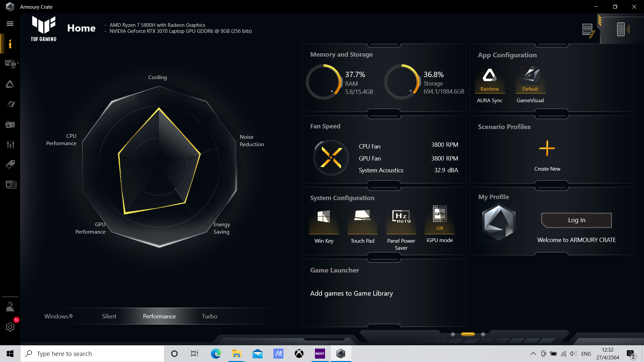
Task: Open Xbox app from the taskbar
Action: pos(299,354)
